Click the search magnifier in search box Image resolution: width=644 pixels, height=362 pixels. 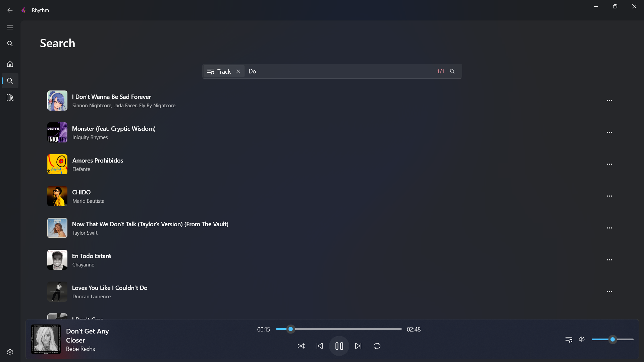click(452, 71)
